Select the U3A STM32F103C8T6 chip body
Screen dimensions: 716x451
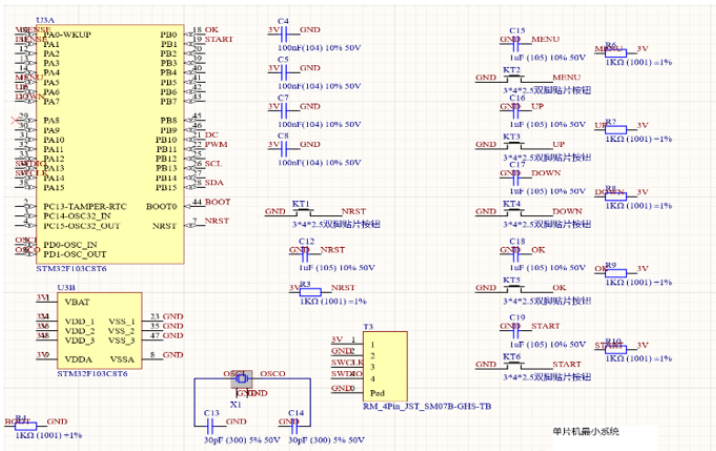pos(110,144)
